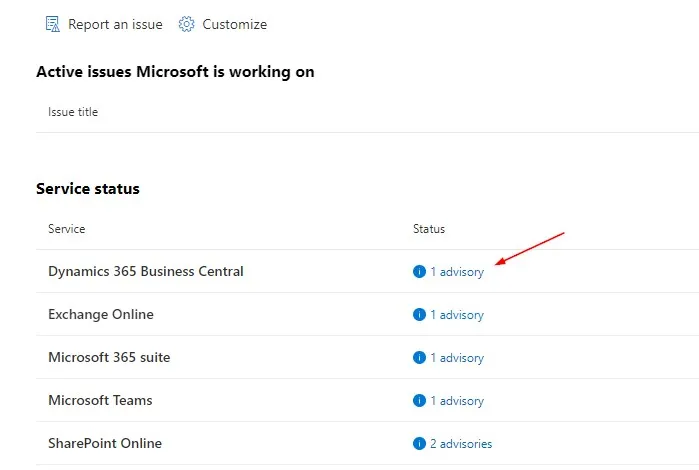Select the Microsoft Teams service name

click(100, 400)
